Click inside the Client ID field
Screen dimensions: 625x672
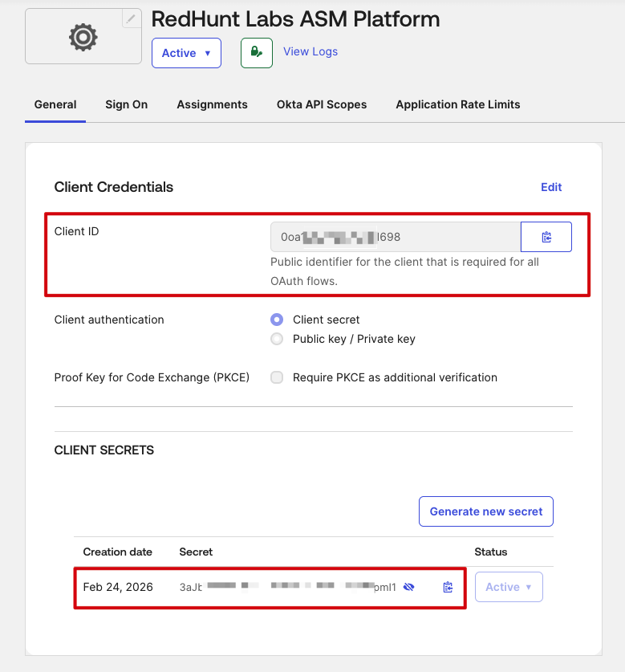(395, 237)
